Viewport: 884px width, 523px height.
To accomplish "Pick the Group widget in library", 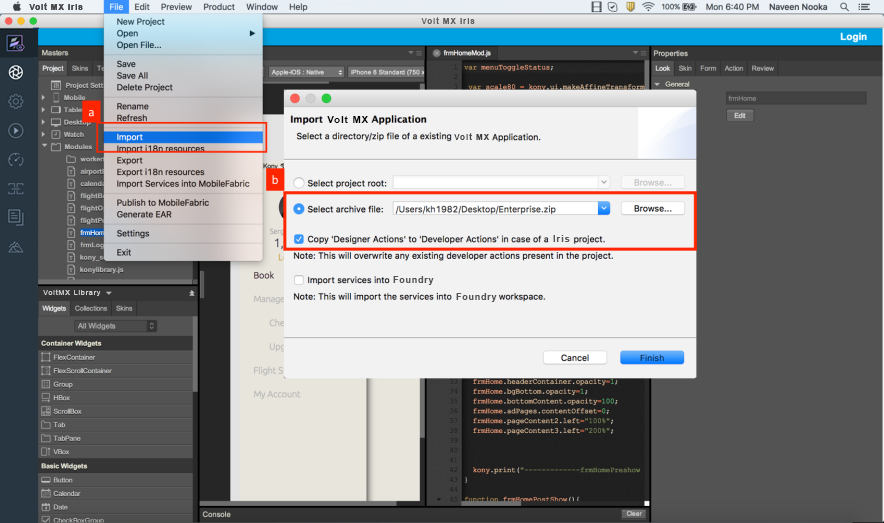I will click(58, 384).
